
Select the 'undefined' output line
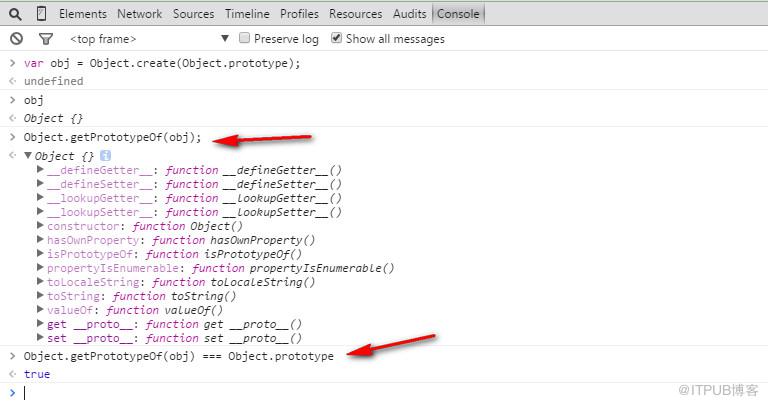tap(53, 81)
